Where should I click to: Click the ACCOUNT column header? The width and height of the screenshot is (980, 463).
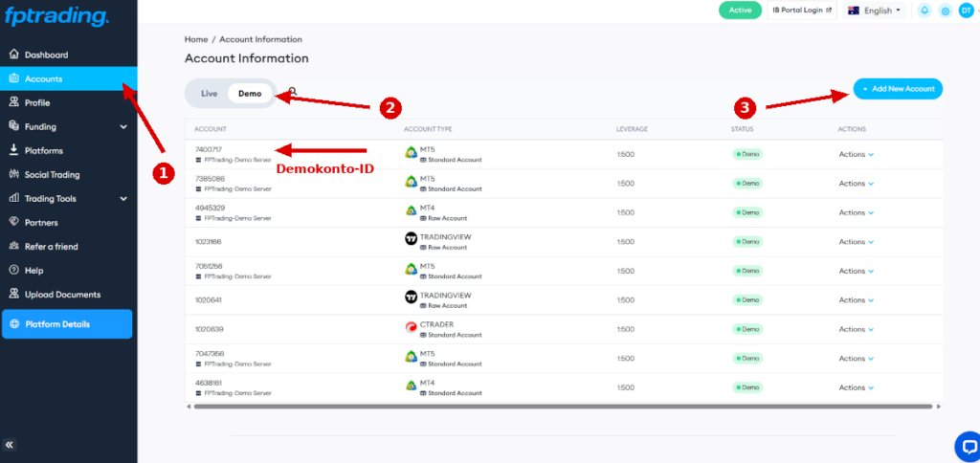(210, 129)
